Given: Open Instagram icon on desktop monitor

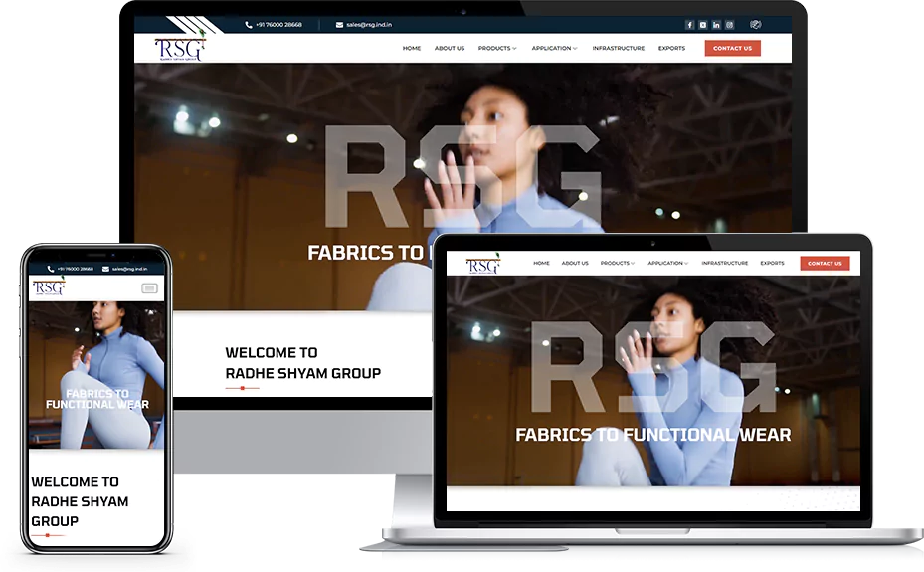Looking at the screenshot, I should [x=729, y=25].
